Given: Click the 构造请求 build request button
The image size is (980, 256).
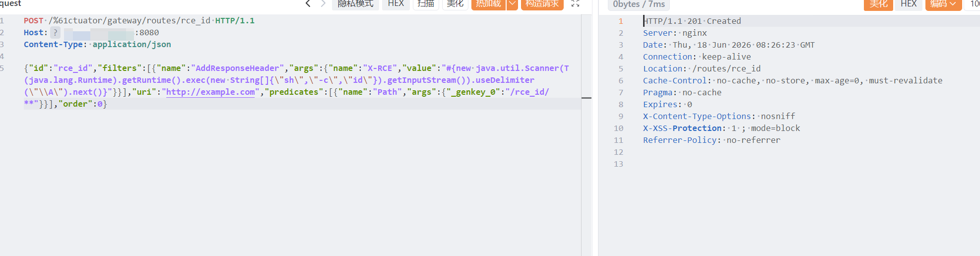Looking at the screenshot, I should click(542, 4).
